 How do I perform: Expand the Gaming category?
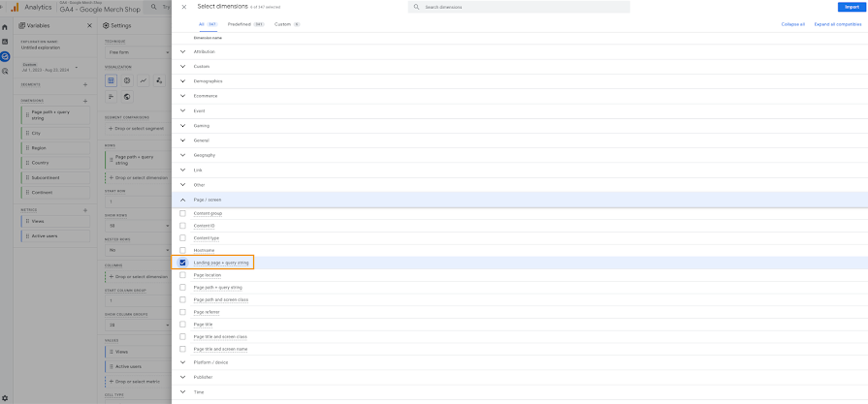(183, 125)
